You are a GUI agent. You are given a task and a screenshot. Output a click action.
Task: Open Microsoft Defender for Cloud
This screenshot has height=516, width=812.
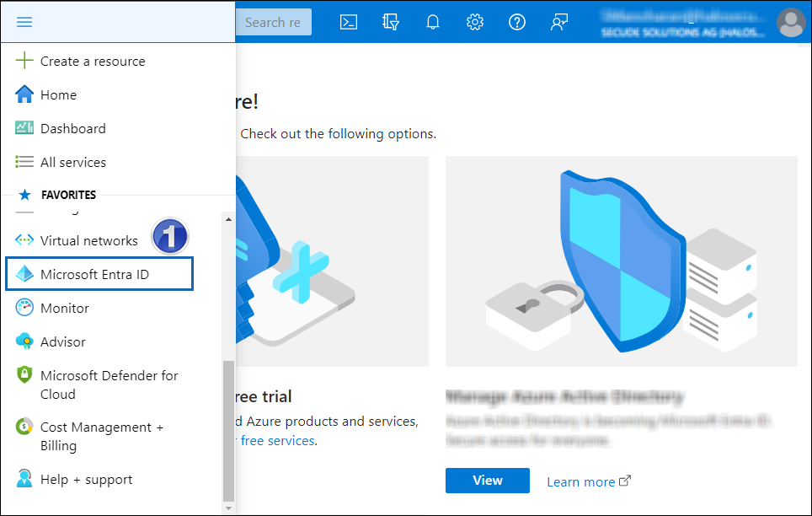(109, 384)
